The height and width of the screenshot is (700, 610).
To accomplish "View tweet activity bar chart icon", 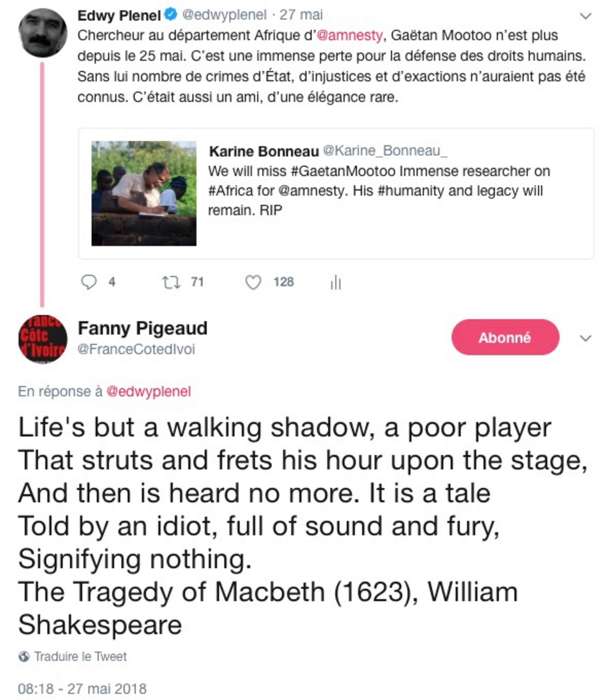I will [x=335, y=282].
